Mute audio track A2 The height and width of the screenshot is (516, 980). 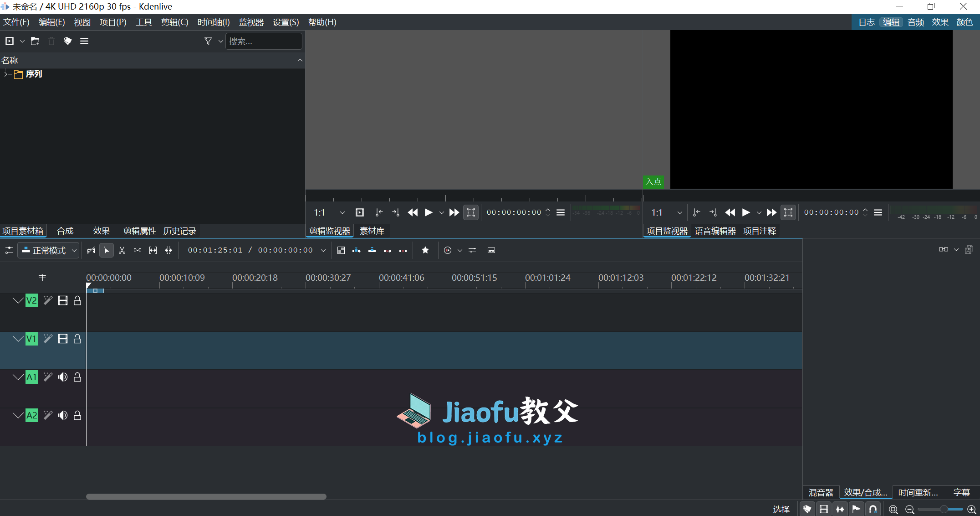point(63,416)
